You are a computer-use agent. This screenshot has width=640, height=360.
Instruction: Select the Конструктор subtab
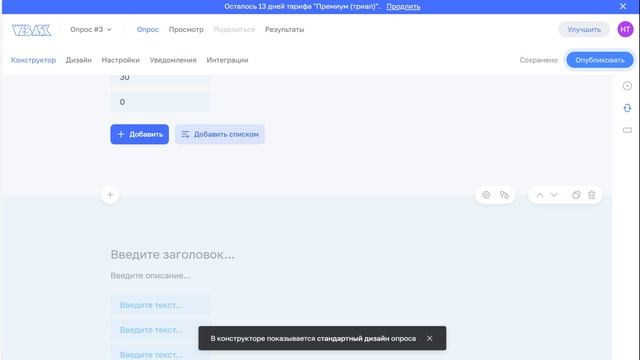(33, 60)
